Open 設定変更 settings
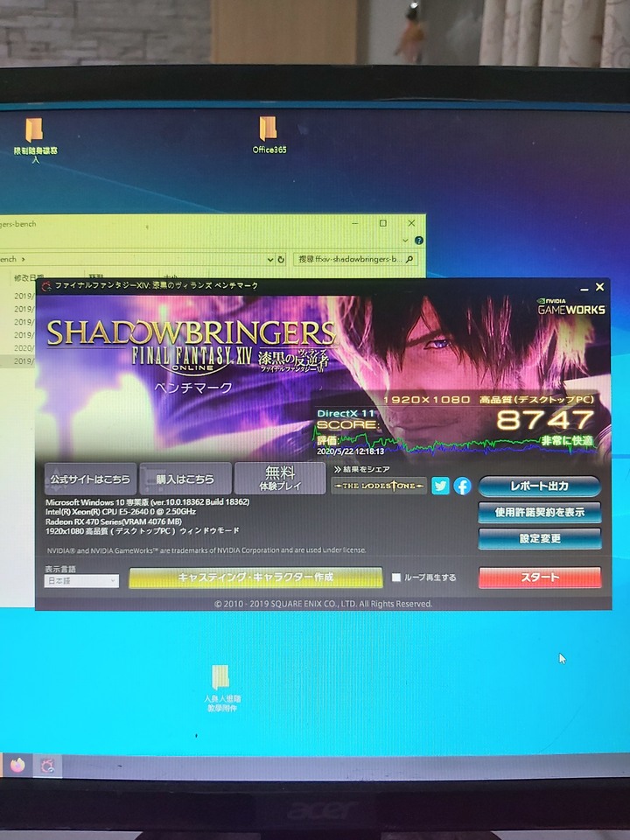The image size is (630, 840). [x=540, y=538]
